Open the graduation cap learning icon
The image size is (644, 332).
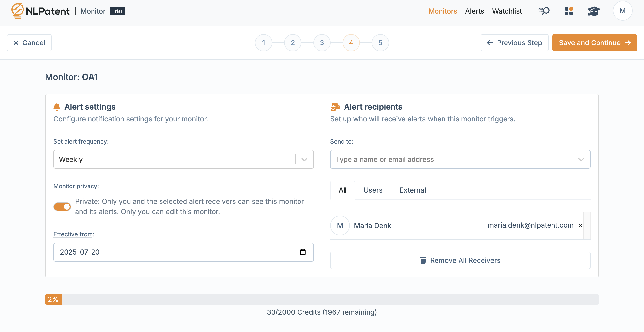[594, 11]
